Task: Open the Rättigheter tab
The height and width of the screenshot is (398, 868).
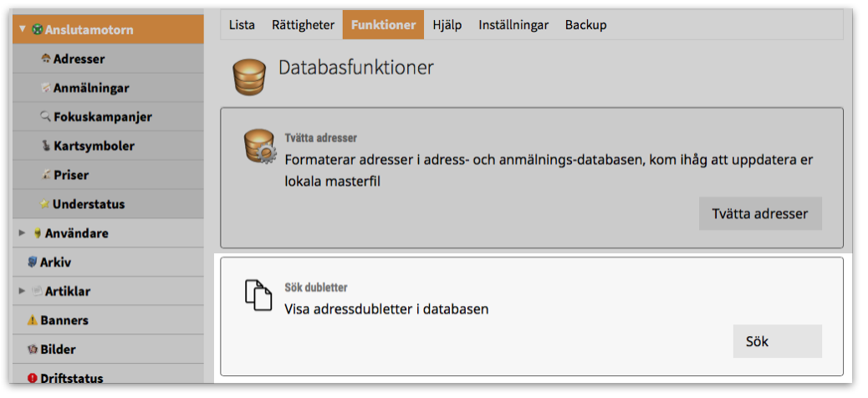Action: tap(303, 25)
